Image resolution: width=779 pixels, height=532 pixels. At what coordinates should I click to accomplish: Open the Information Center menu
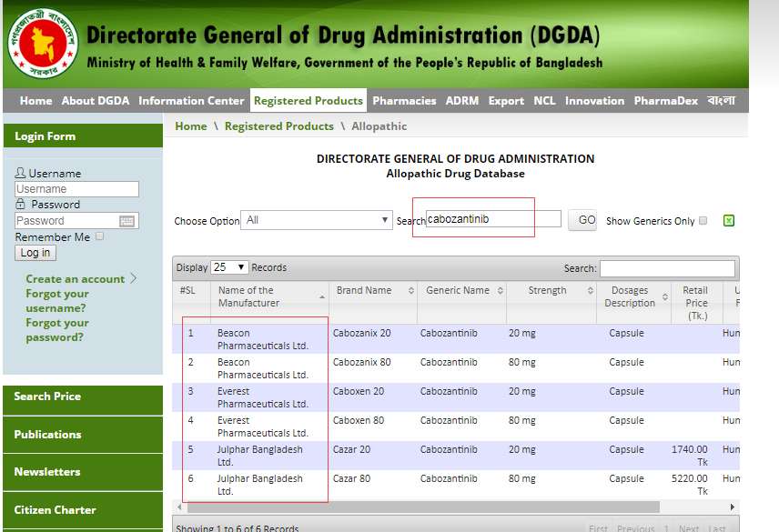click(x=191, y=101)
